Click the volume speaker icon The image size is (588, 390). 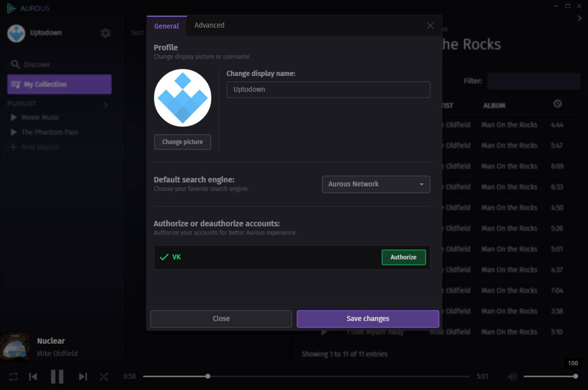512,376
